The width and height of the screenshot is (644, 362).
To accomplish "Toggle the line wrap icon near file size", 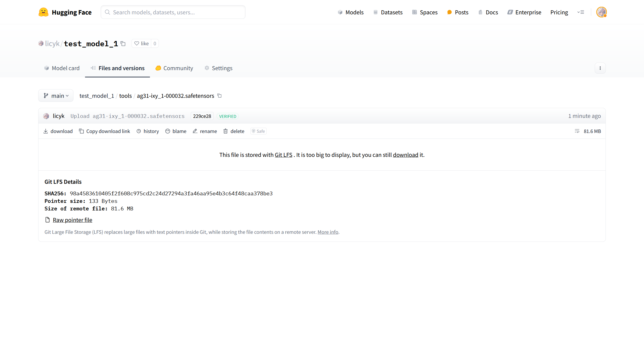I will tap(577, 131).
